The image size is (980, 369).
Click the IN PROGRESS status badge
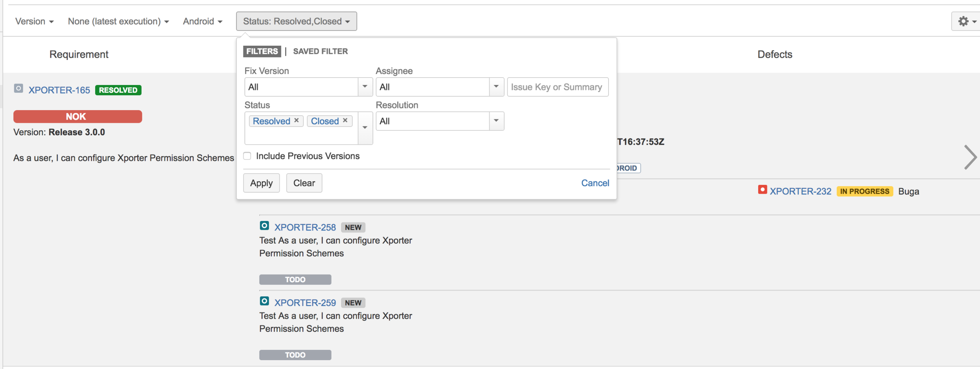coord(864,191)
